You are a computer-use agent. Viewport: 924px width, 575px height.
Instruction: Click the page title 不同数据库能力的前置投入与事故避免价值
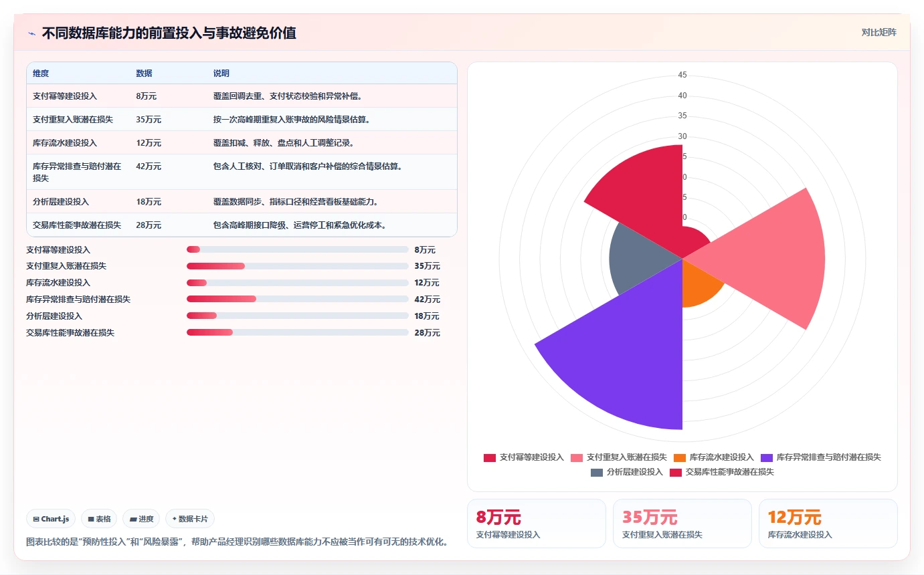(x=169, y=33)
